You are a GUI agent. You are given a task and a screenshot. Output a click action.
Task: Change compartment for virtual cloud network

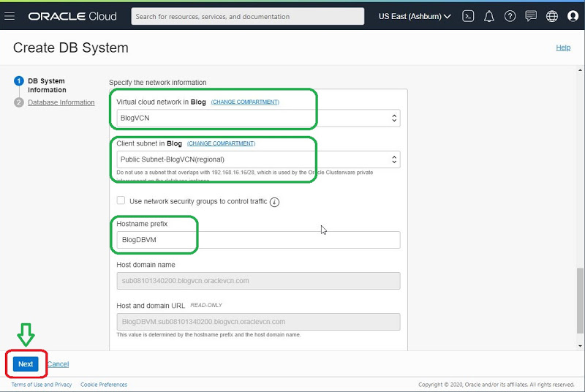245,102
